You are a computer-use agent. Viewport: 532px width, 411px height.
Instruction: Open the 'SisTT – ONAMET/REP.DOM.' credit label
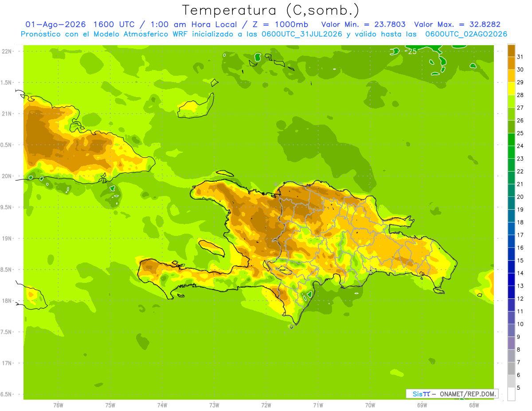pyautogui.click(x=452, y=394)
